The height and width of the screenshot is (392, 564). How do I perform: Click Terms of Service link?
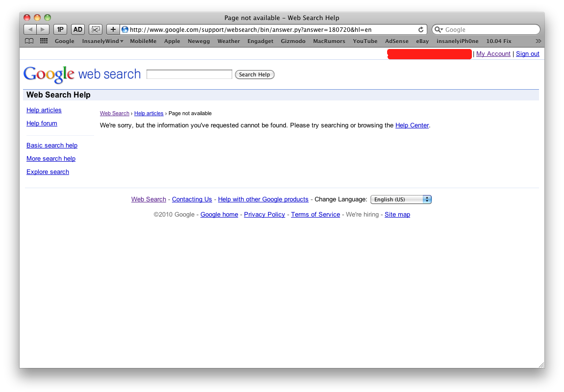316,214
